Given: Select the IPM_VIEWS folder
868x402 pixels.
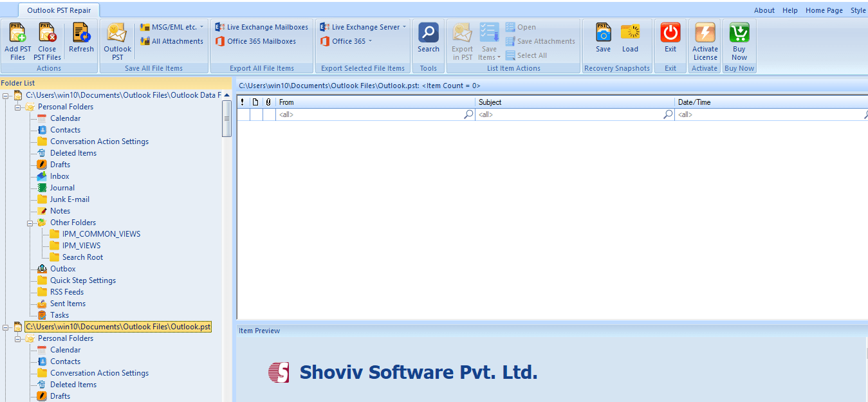Looking at the screenshot, I should 81,246.
